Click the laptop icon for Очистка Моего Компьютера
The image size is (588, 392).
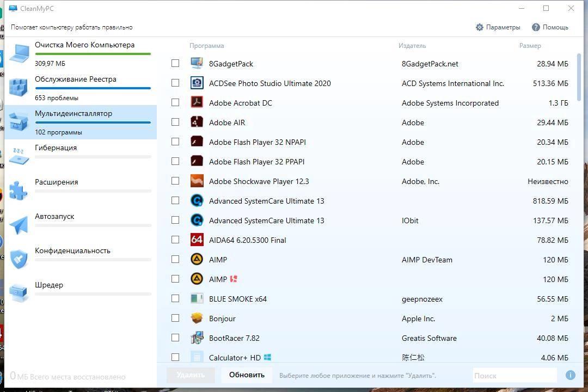(x=19, y=53)
